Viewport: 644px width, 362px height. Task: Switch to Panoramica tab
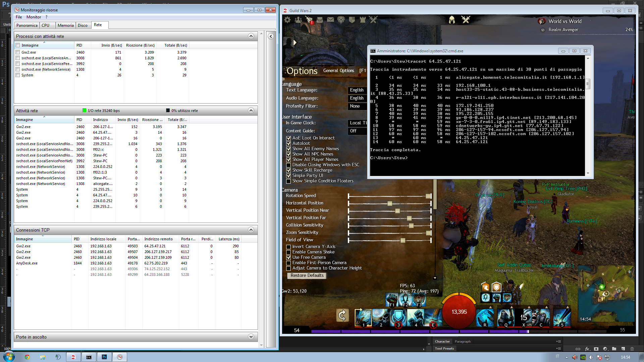(x=27, y=25)
